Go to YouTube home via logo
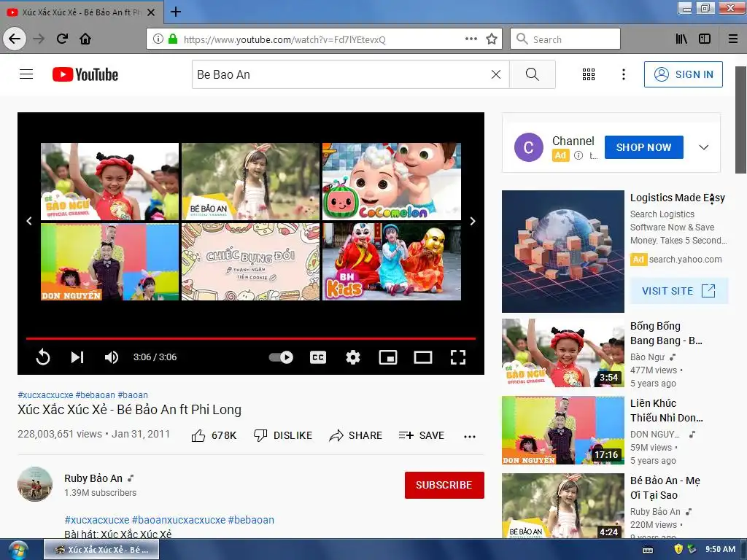The image size is (747, 560). pos(85,74)
